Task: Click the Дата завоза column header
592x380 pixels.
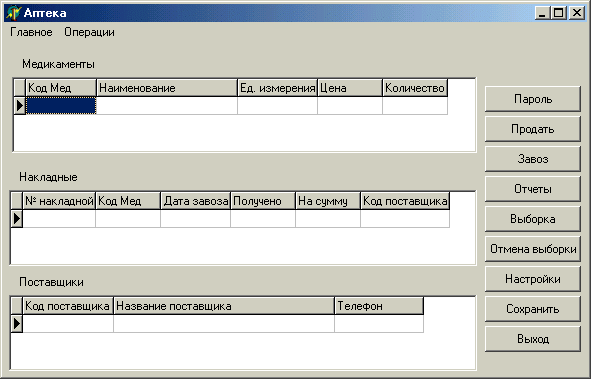Action: tap(196, 201)
